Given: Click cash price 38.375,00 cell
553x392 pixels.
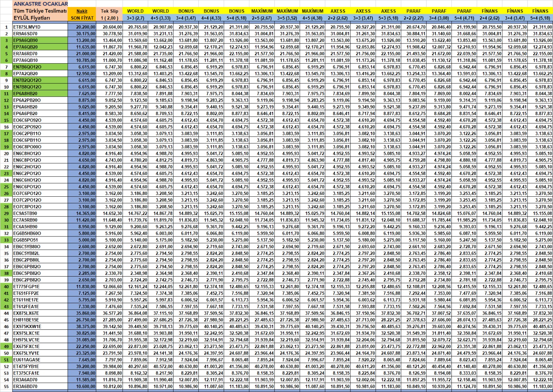Looking at the screenshot, I should 82,327.
